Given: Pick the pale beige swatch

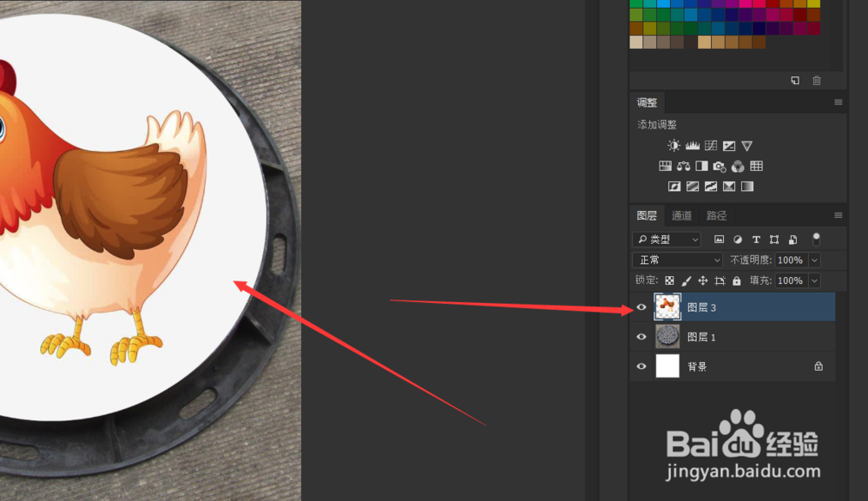Looking at the screenshot, I should pyautogui.click(x=636, y=42).
